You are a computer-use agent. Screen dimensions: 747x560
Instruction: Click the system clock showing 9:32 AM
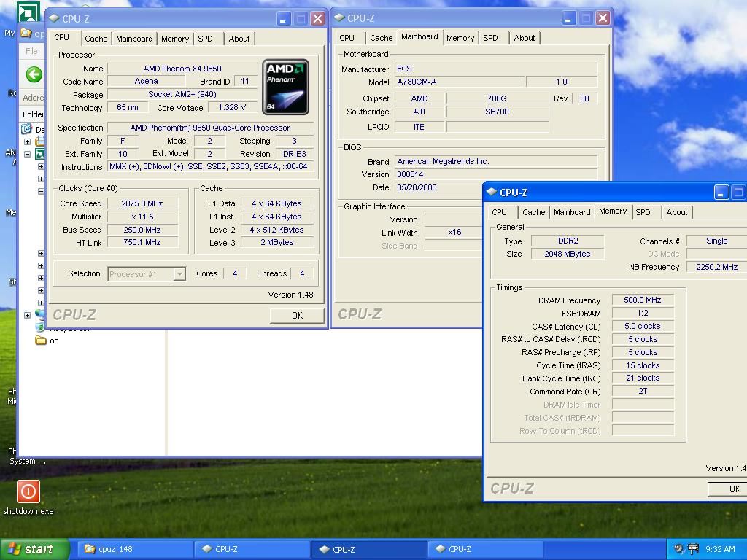(x=720, y=549)
